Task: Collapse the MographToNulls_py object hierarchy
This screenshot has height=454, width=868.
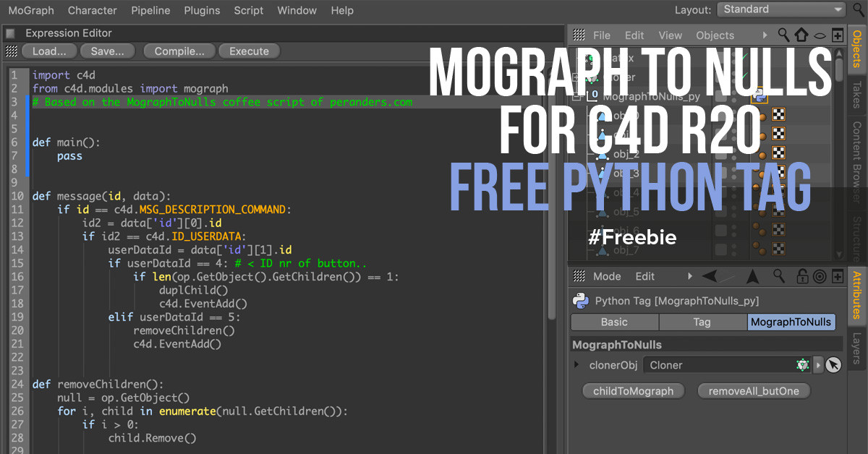Action: pyautogui.click(x=577, y=95)
